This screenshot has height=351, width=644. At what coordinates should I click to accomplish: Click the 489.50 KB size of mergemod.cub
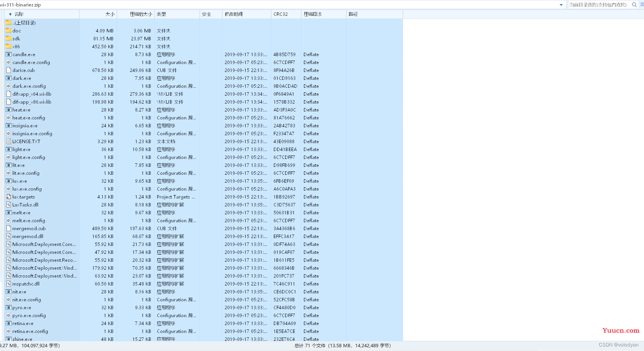click(103, 228)
